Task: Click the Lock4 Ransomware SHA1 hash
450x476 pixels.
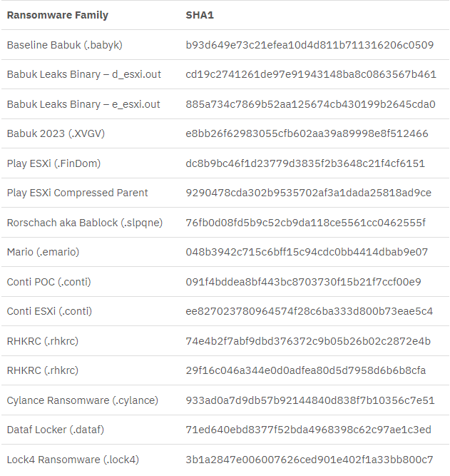Action: pos(309,460)
